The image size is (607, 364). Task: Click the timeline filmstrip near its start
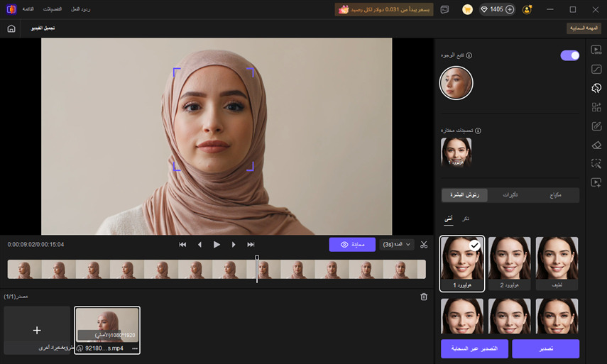click(24, 269)
